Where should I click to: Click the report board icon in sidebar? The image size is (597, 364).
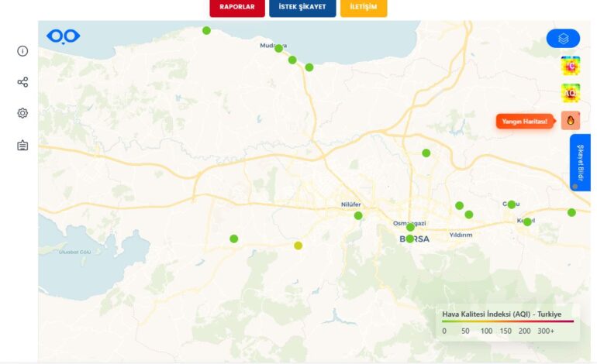tap(22, 145)
